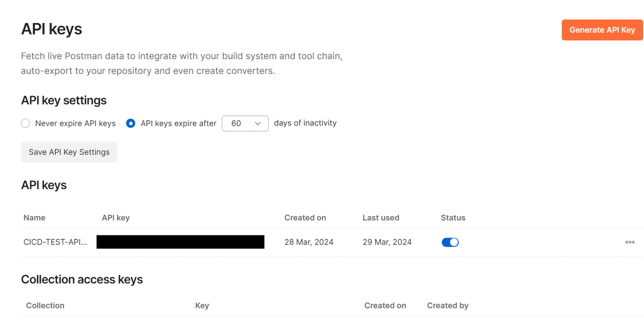Click the Created on column header

305,217
